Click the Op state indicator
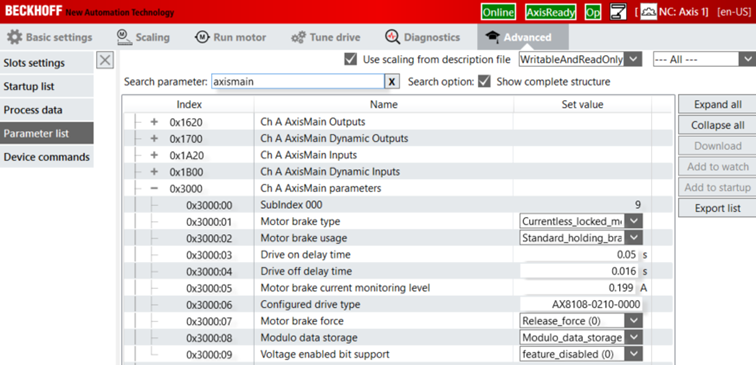Viewport: 756px width, 365px height. pyautogui.click(x=593, y=13)
